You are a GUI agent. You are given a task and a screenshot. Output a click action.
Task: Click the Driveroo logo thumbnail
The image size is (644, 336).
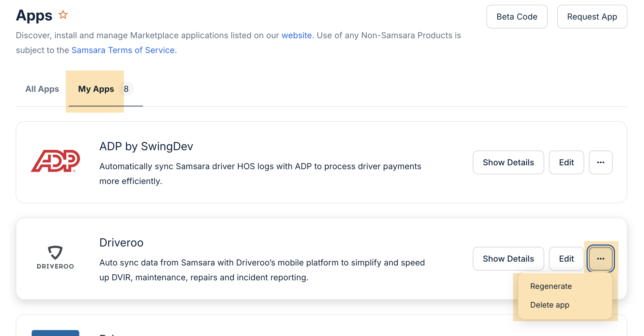pyautogui.click(x=55, y=257)
